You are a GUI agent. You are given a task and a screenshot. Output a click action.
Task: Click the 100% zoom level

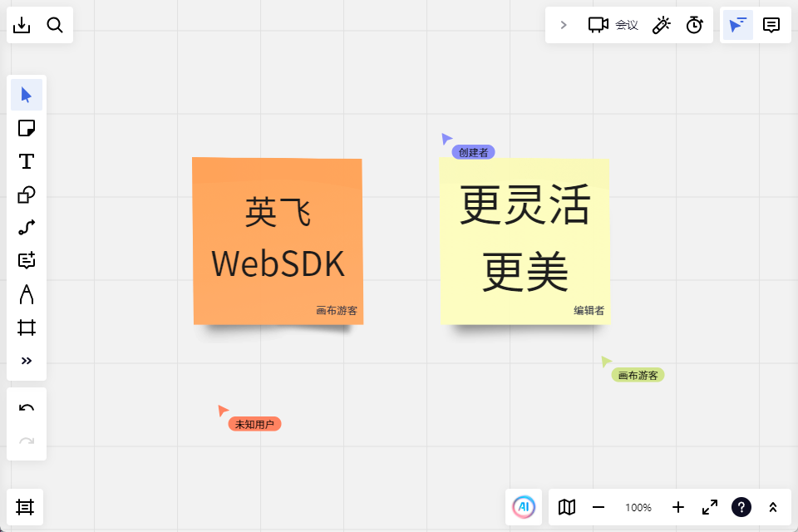click(x=638, y=508)
